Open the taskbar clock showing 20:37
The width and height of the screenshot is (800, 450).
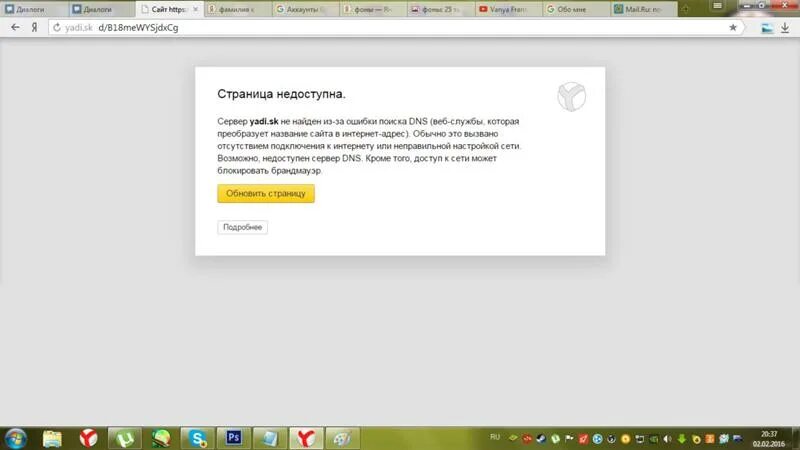pyautogui.click(x=769, y=439)
